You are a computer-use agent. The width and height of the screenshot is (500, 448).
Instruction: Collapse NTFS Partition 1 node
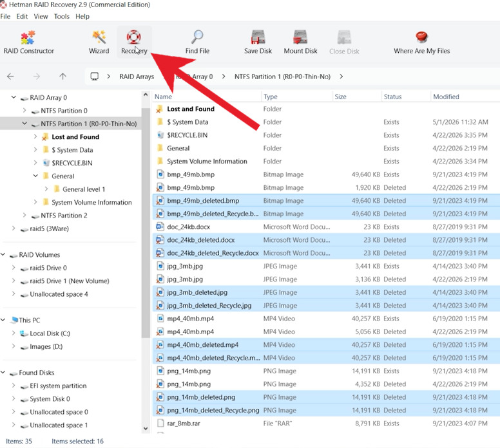click(x=24, y=124)
